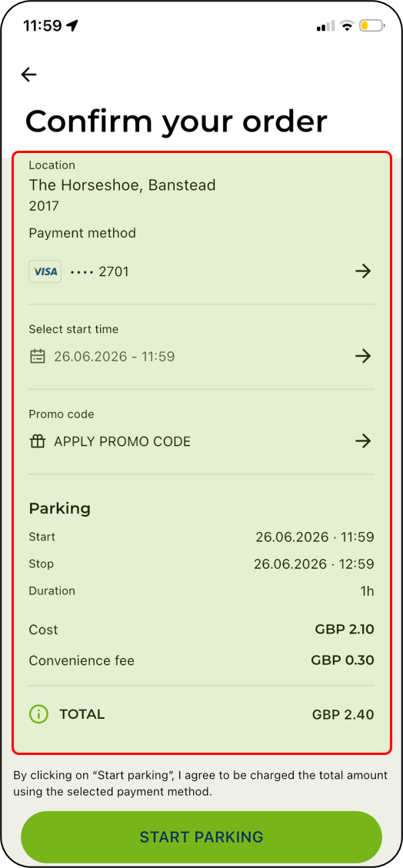Tap the Convenience fee GBP 0.30 row
This screenshot has height=868, width=403.
pyautogui.click(x=201, y=660)
